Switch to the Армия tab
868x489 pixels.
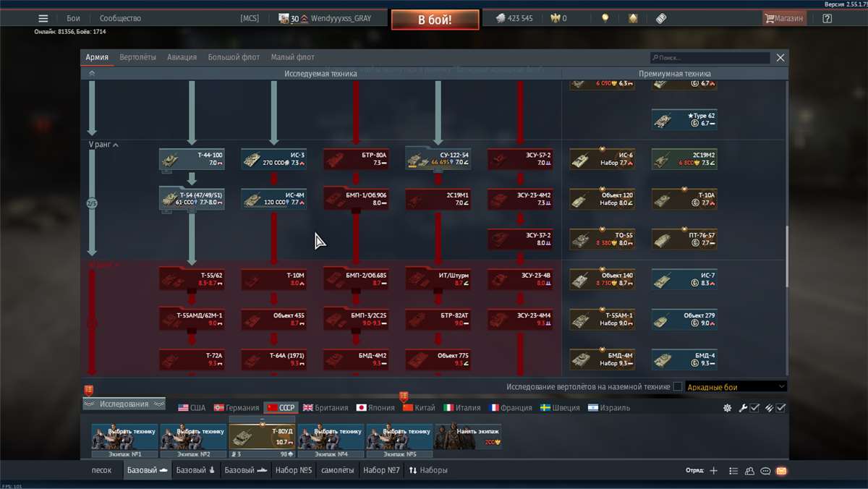(97, 57)
